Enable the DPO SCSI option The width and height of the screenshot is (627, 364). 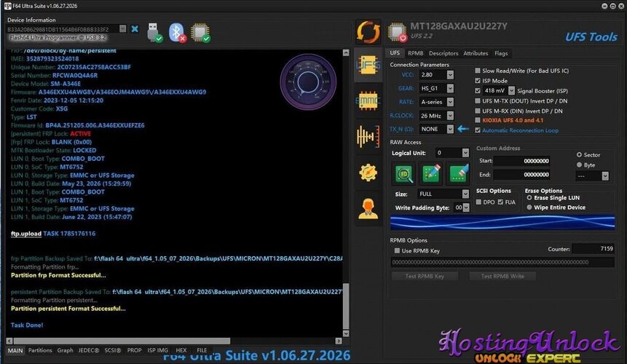point(478,202)
